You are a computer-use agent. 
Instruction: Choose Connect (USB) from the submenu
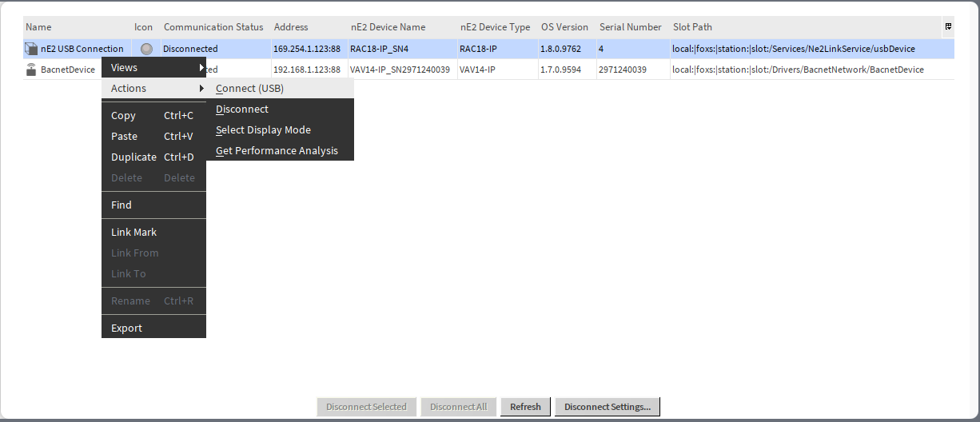click(249, 89)
